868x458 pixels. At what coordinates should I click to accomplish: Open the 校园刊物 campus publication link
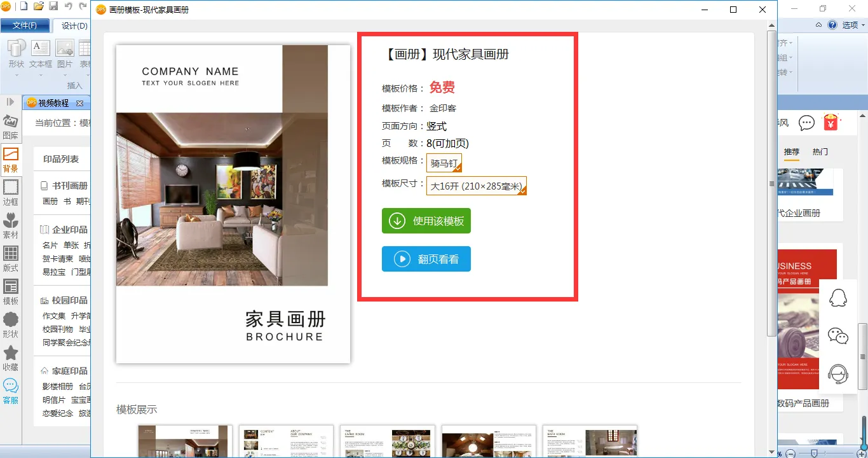click(58, 330)
